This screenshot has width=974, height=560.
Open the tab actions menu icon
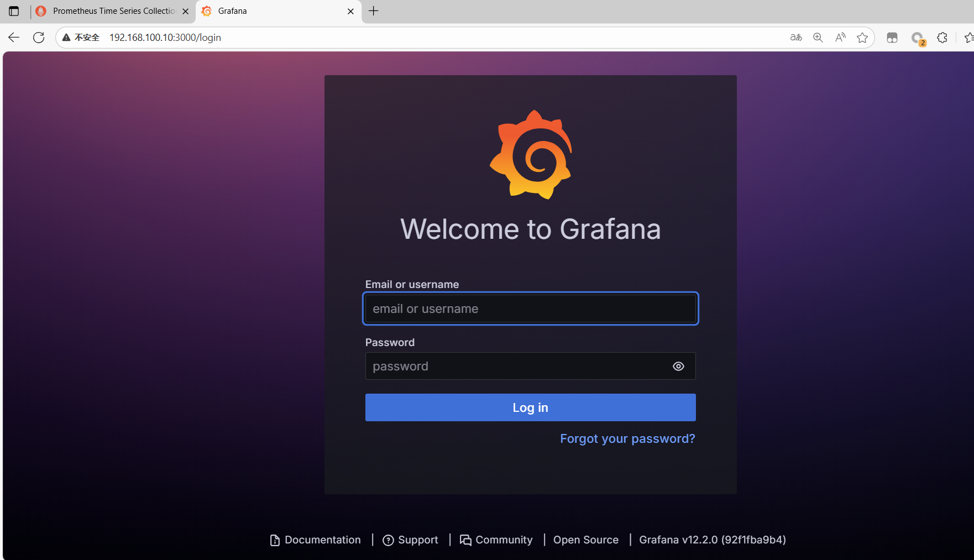14,11
